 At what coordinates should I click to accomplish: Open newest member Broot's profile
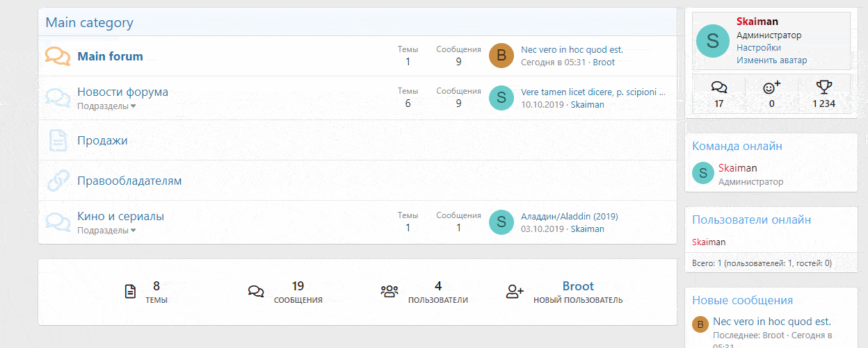pos(578,286)
